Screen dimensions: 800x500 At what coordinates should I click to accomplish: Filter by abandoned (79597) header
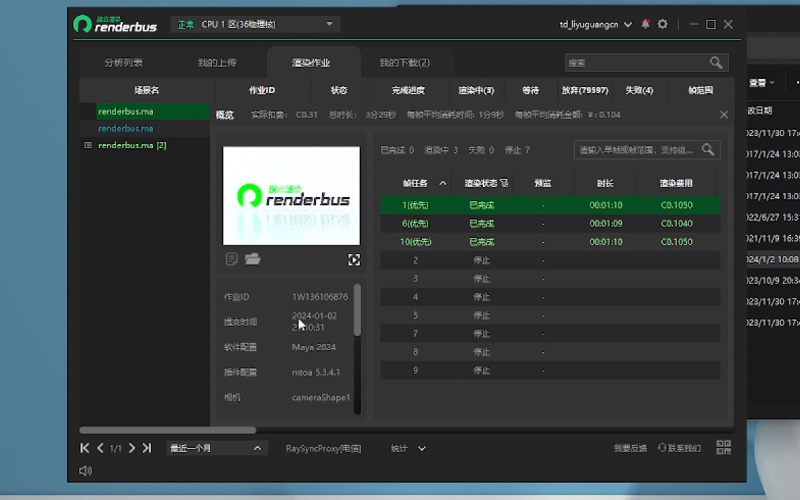tap(585, 90)
